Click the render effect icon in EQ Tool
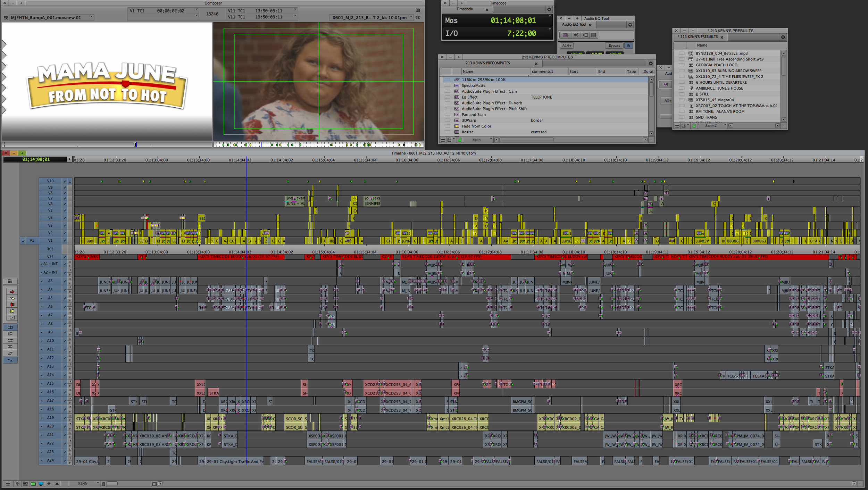 (585, 35)
